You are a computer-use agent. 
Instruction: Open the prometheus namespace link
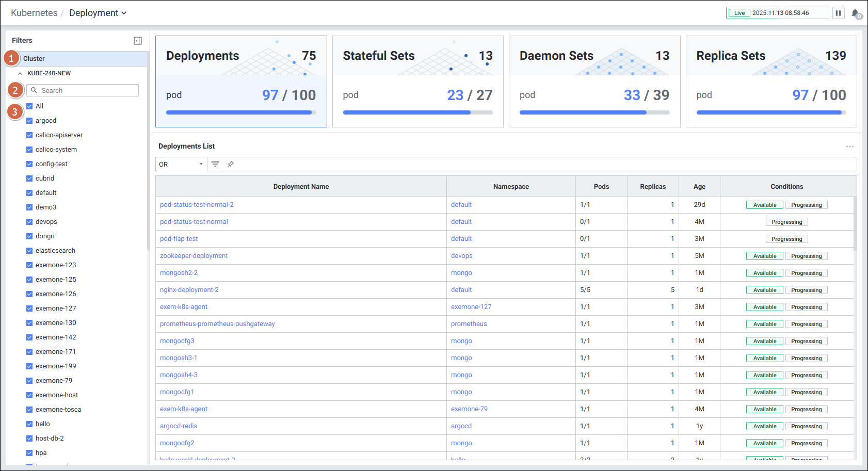pyautogui.click(x=469, y=324)
